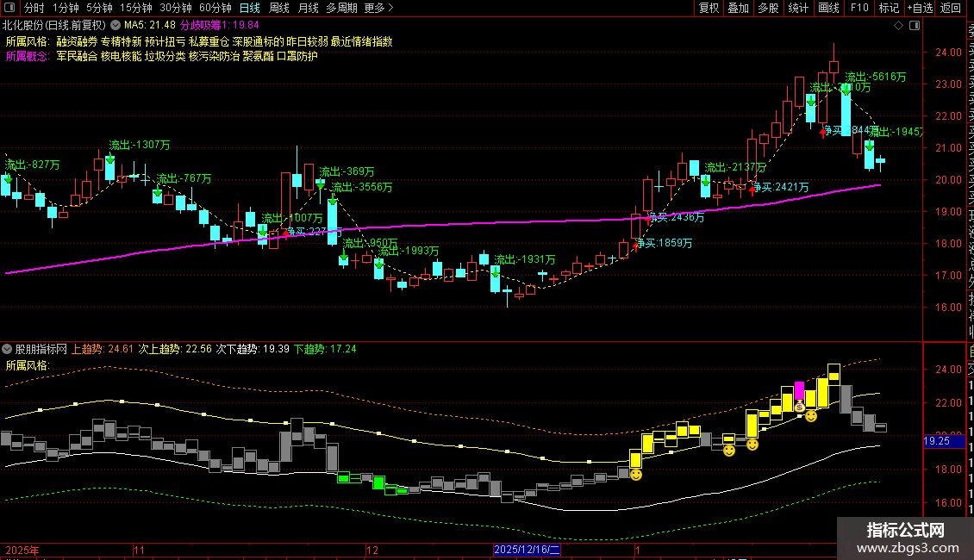Select the 15分钟 period tab

click(x=136, y=8)
